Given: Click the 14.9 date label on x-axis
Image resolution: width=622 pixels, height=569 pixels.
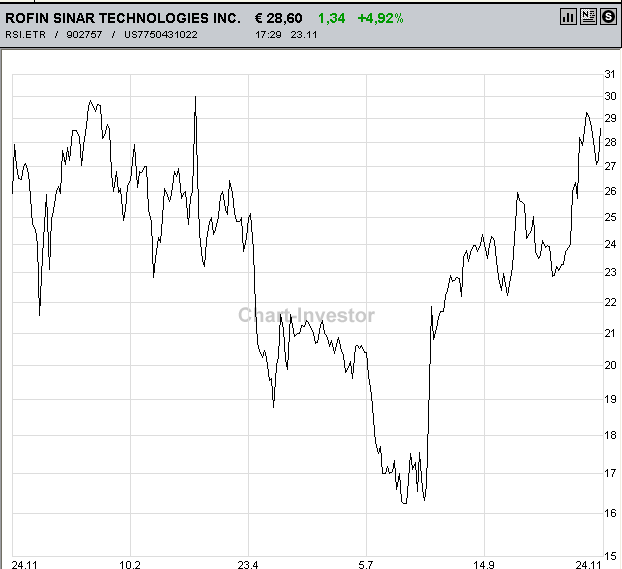Looking at the screenshot, I should tap(484, 564).
